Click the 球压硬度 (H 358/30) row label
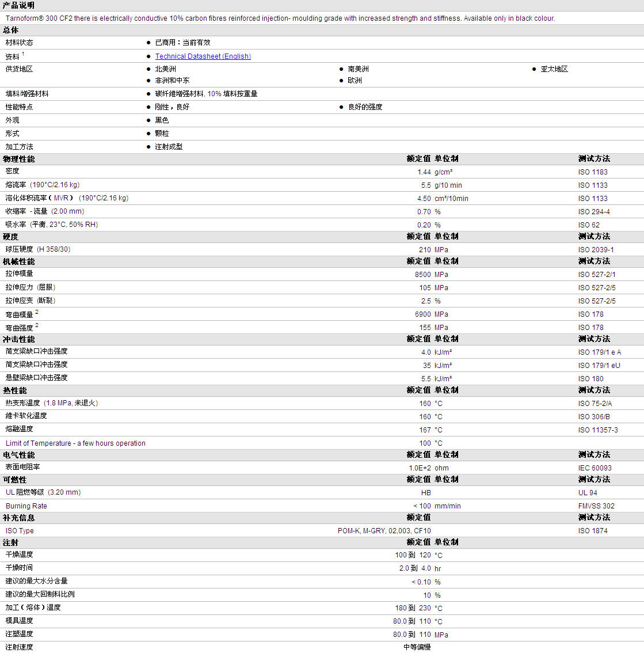This screenshot has height=653, width=644. point(38,249)
